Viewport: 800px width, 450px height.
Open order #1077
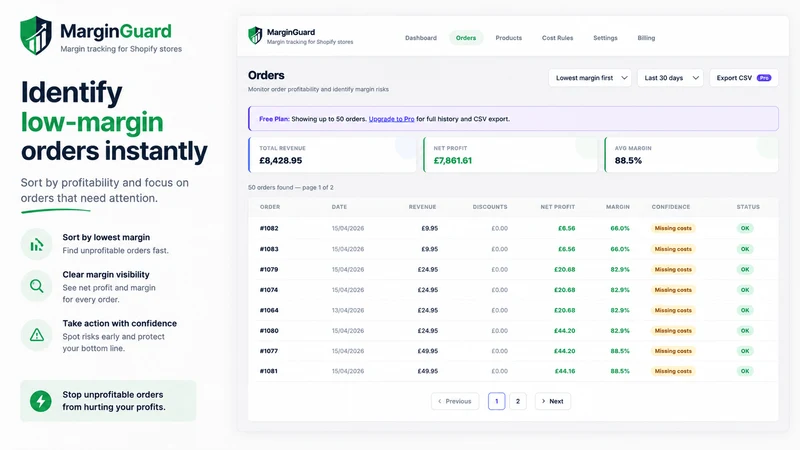(x=269, y=351)
